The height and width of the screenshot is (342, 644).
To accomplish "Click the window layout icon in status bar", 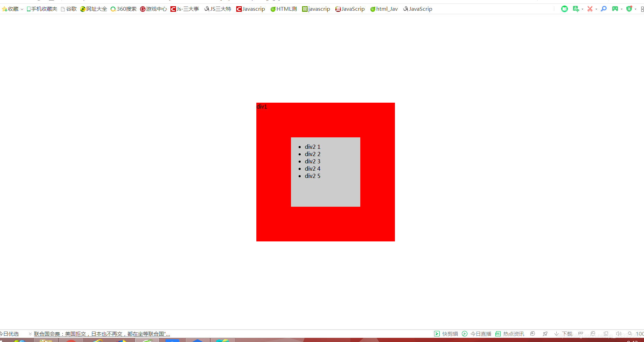I will coord(606,334).
